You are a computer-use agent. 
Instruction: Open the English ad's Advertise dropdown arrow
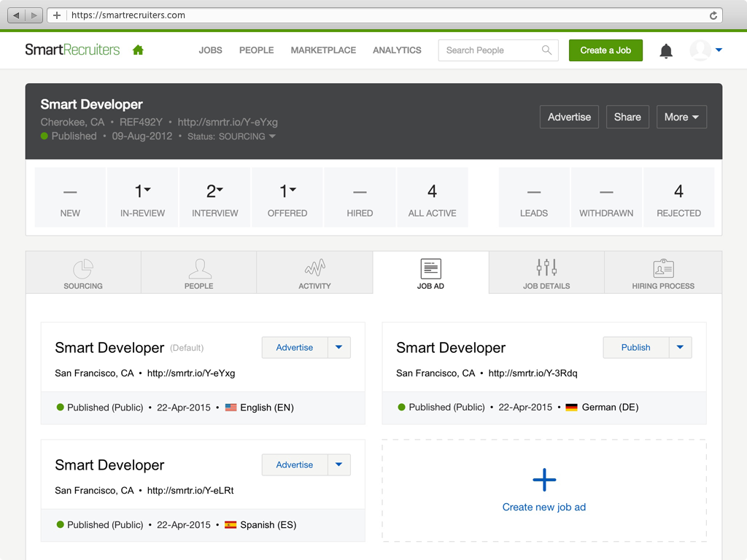coord(338,348)
